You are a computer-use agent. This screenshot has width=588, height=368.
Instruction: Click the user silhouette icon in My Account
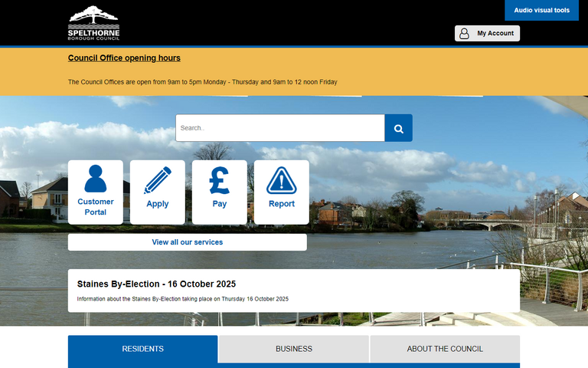point(464,33)
